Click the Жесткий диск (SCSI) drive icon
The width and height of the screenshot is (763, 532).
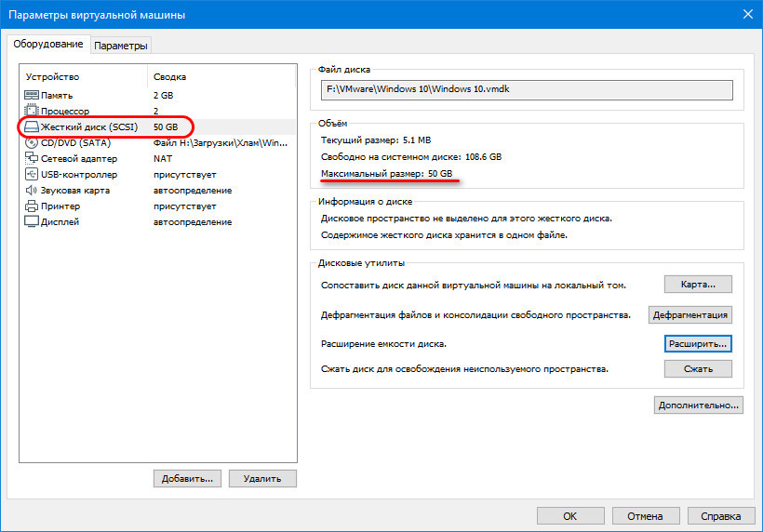click(32, 126)
